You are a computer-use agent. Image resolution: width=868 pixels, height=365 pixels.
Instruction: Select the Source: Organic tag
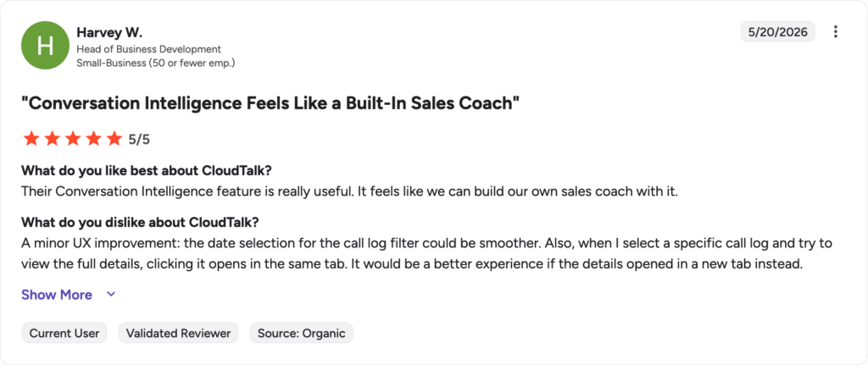click(x=301, y=333)
